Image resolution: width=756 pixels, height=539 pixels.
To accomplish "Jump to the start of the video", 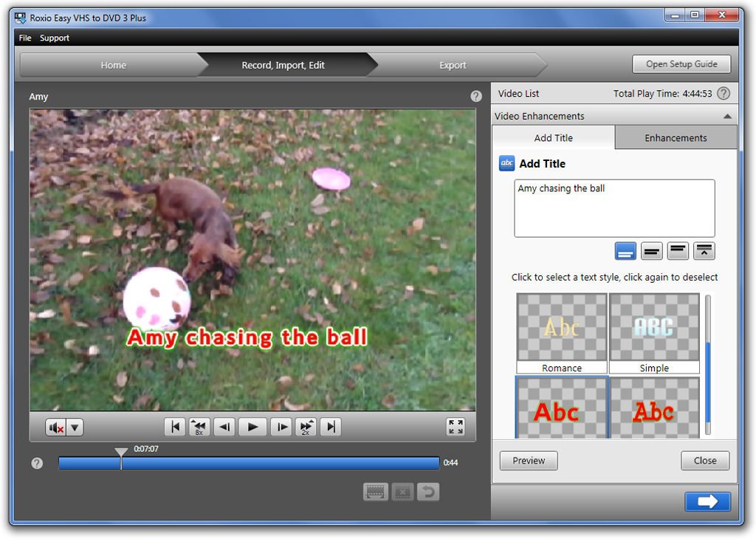I will click(175, 427).
